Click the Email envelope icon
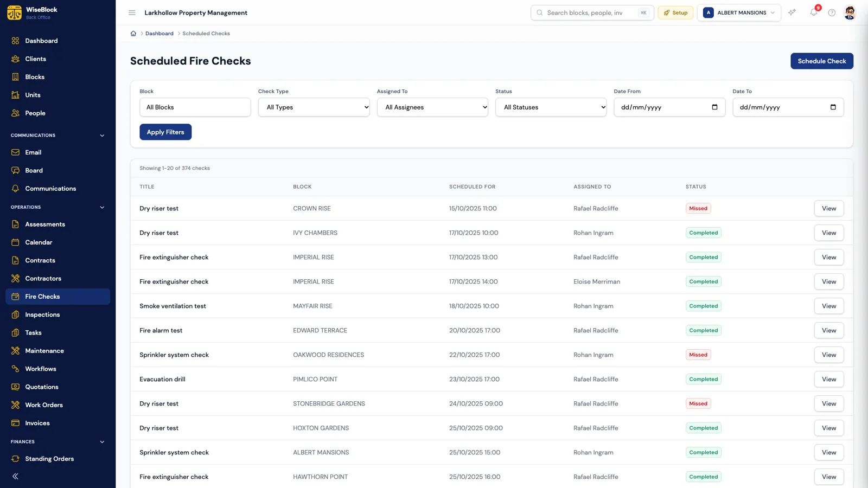This screenshot has width=868, height=488. (x=15, y=152)
